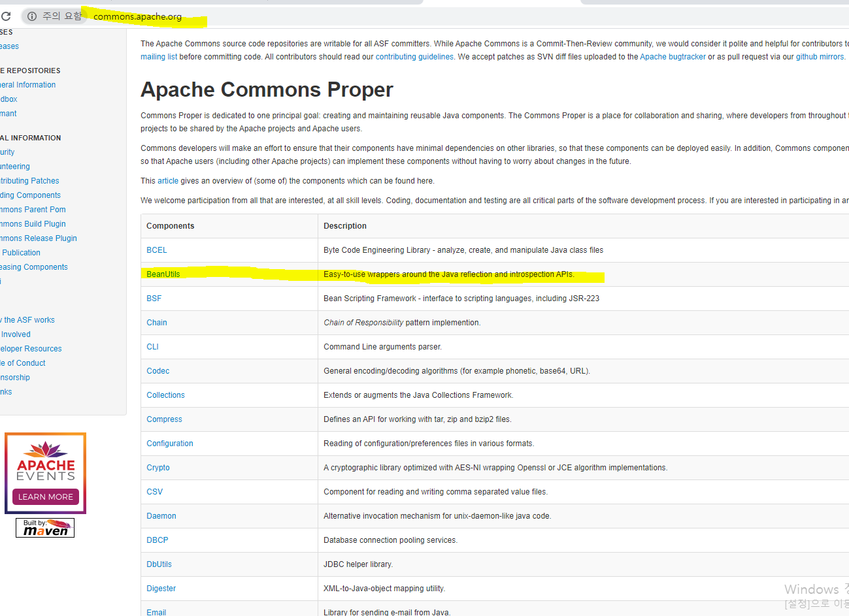Select the 'Command Line arguments parser.' description

[383, 347]
